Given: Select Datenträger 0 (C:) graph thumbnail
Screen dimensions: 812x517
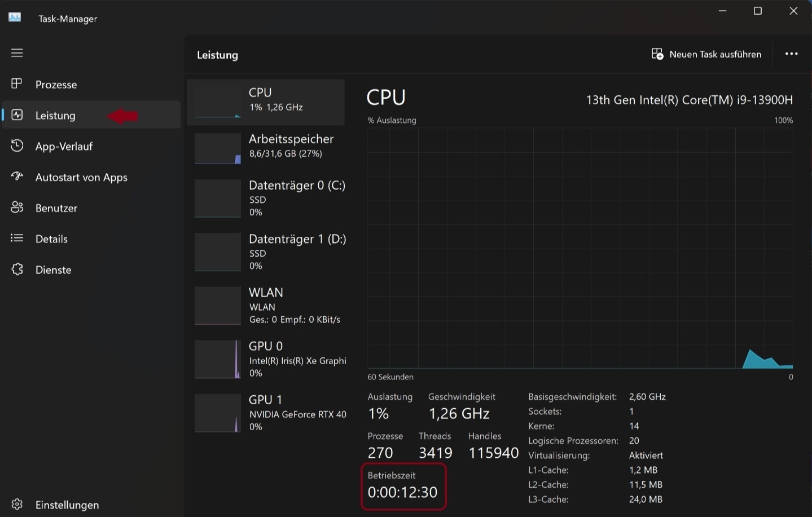Looking at the screenshot, I should click(x=218, y=198).
